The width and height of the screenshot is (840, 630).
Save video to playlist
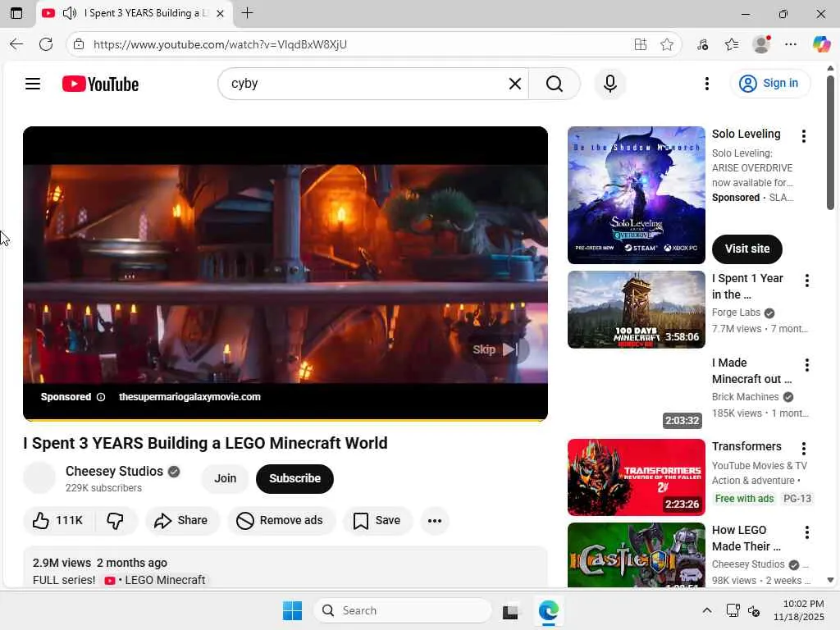click(x=377, y=520)
